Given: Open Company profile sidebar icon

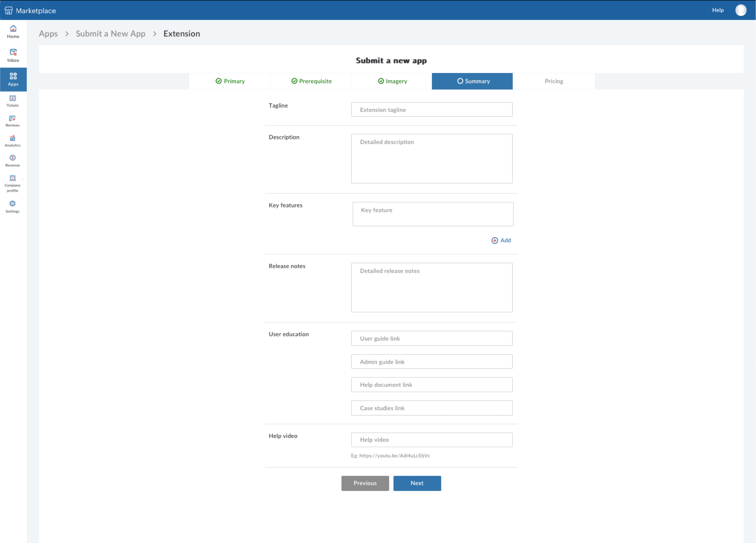Looking at the screenshot, I should [13, 183].
